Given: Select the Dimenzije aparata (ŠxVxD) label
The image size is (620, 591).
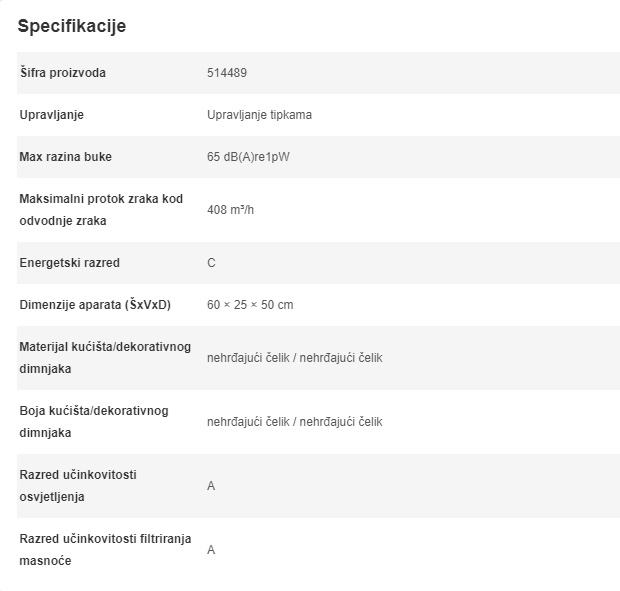Looking at the screenshot, I should point(95,305).
